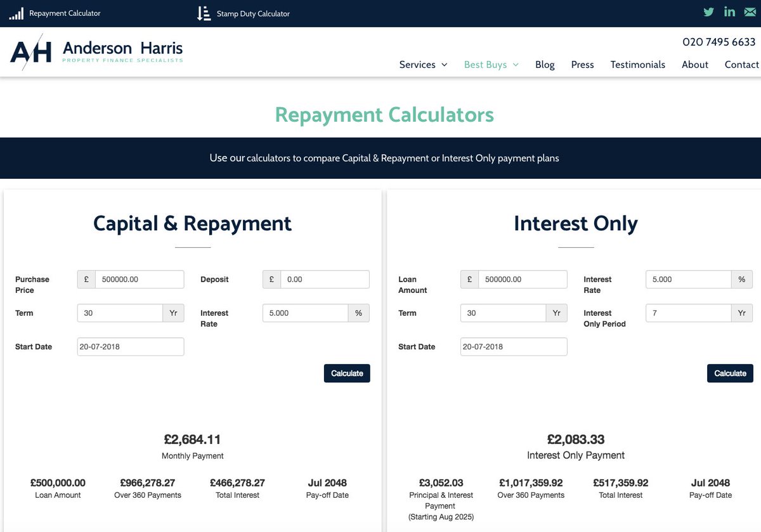Image resolution: width=761 pixels, height=532 pixels.
Task: Click the £ prefix of Purchase Price
Action: 86,279
